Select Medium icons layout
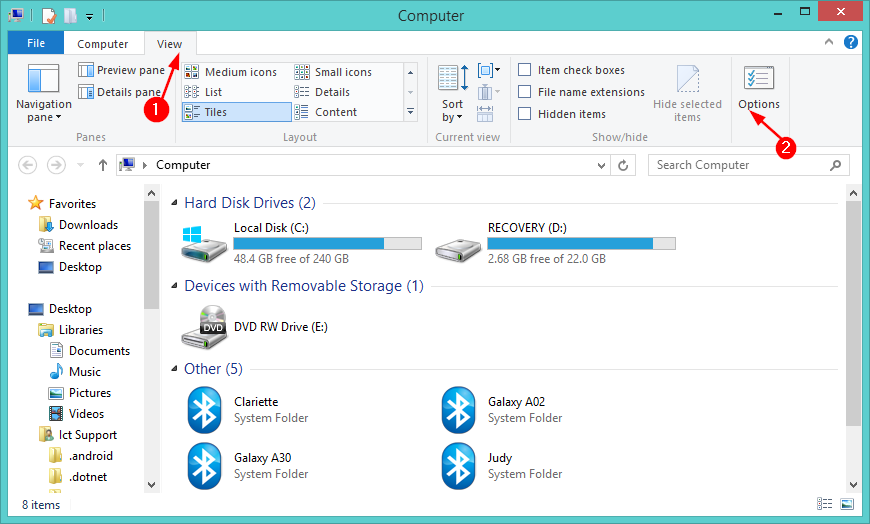 tap(230, 72)
